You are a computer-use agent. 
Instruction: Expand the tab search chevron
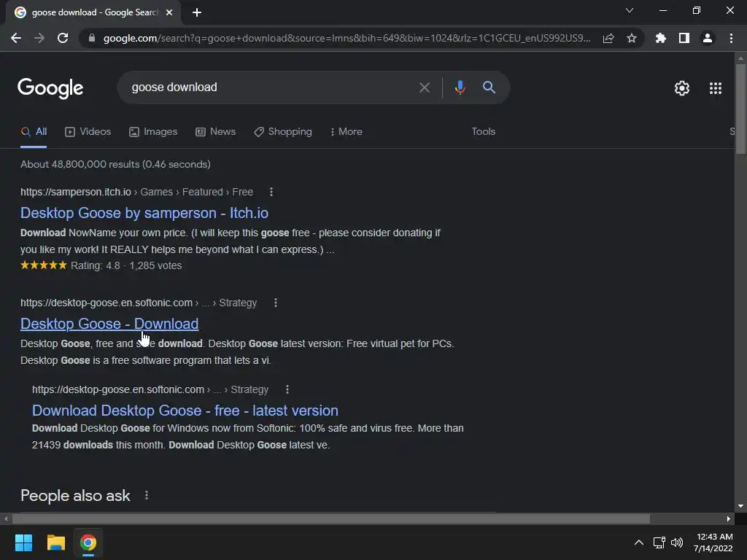point(630,10)
